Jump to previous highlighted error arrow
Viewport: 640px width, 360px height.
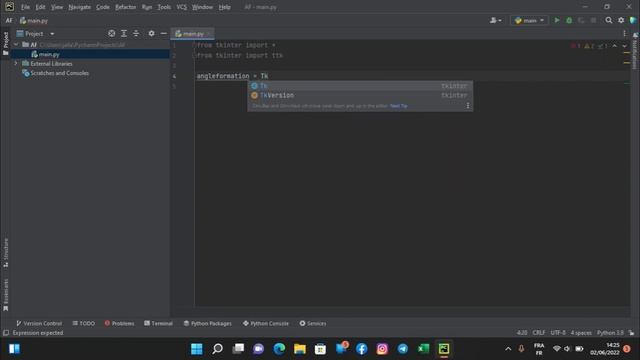pyautogui.click(x=614, y=46)
